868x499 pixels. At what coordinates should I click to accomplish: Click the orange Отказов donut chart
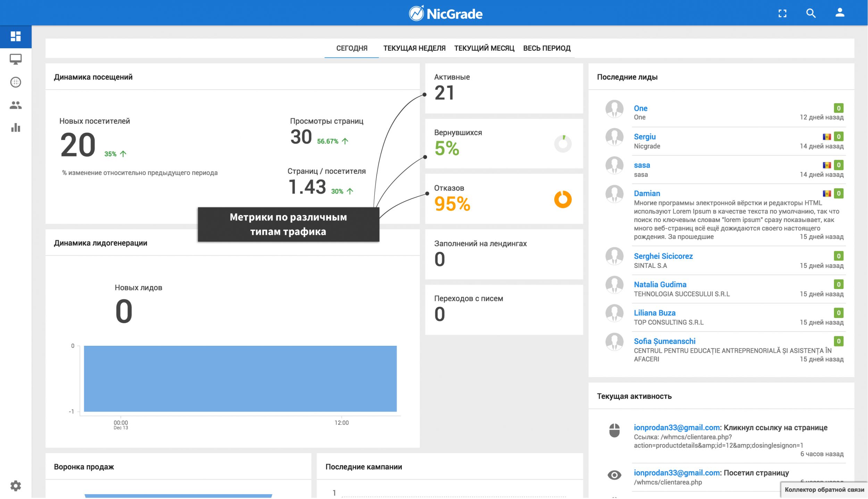(562, 199)
